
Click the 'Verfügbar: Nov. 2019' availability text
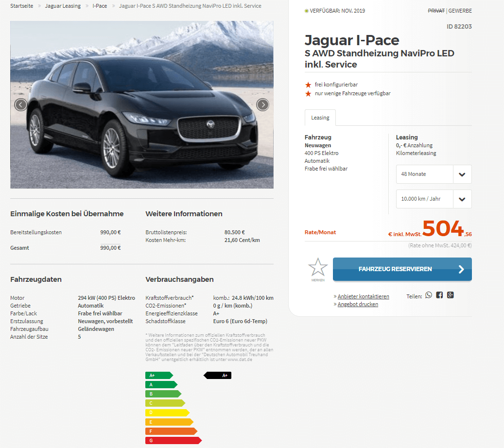click(337, 11)
